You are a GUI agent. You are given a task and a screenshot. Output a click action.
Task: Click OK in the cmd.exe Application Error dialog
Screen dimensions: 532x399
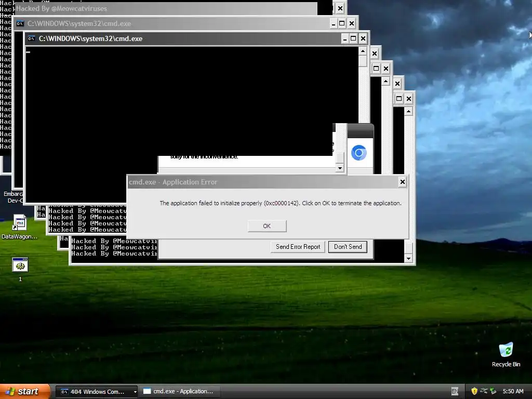coord(267,226)
